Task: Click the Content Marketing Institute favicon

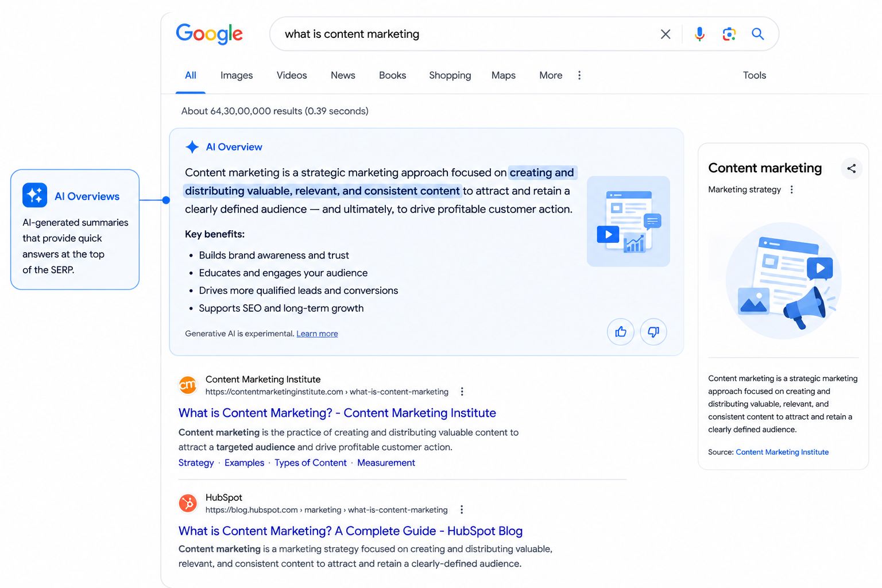Action: (188, 385)
